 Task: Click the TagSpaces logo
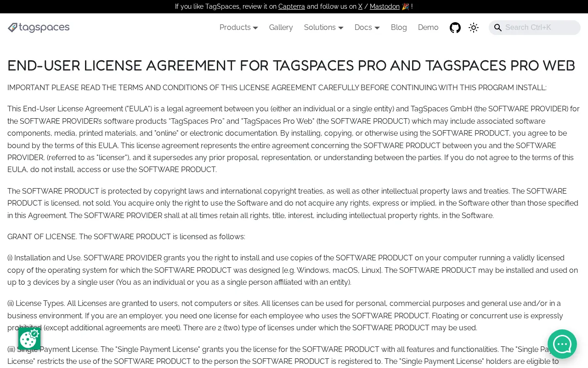pos(39,28)
